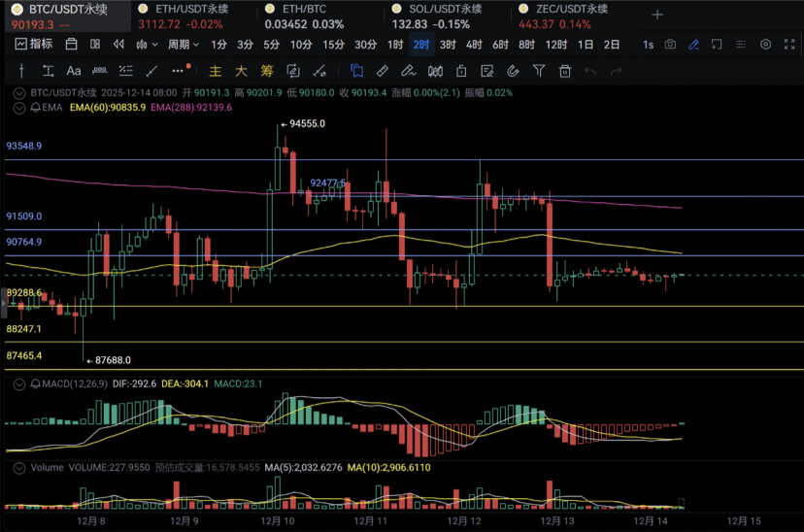
Task: Select the ruler measurement tool
Action: pyautogui.click(x=383, y=71)
